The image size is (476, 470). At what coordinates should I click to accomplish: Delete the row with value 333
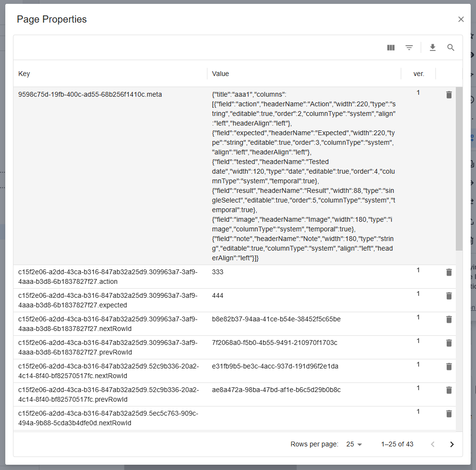tap(449, 272)
